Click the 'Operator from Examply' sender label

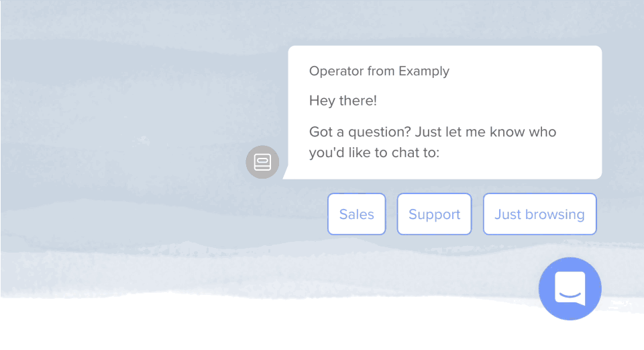click(379, 71)
